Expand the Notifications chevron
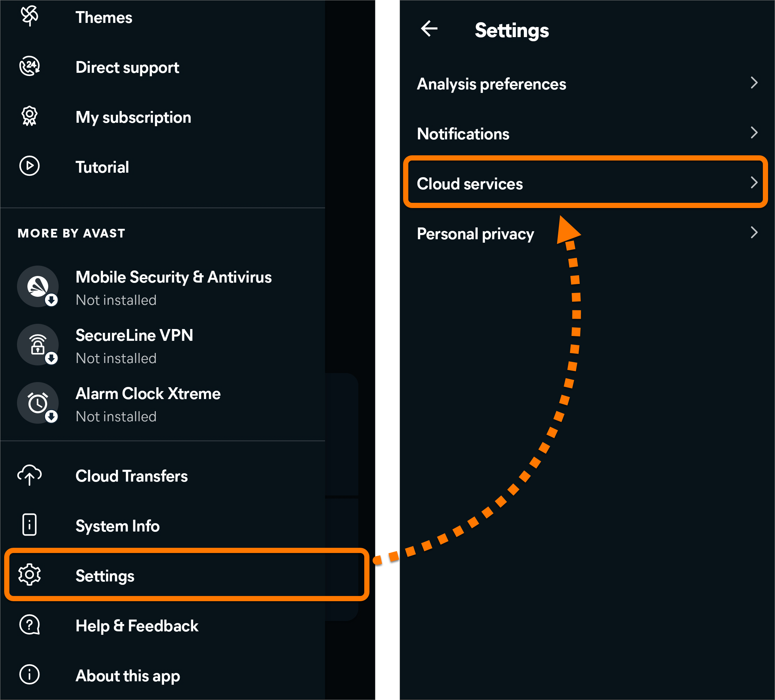Screen dimensions: 775x700 [754, 132]
